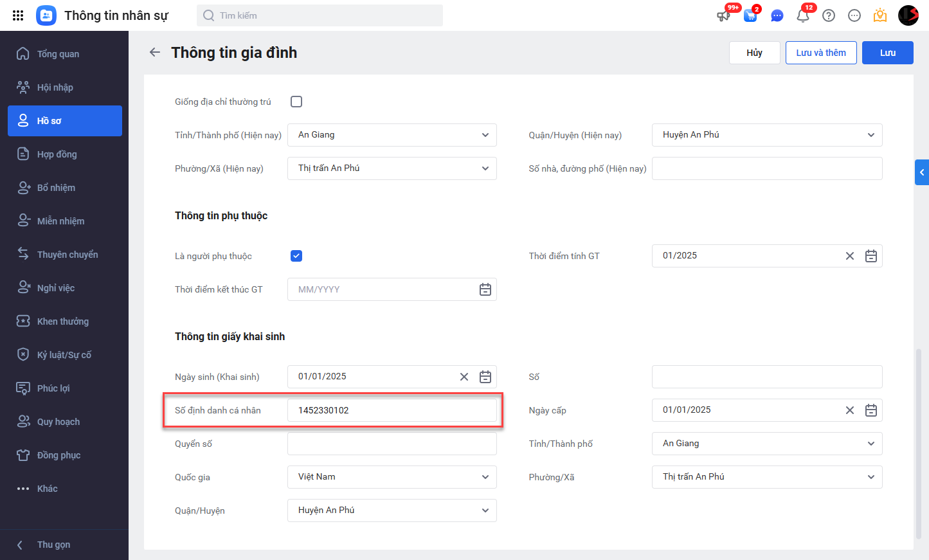Viewport: 929px width, 560px height.
Task: Open Khen thưởng sidebar menu item
Action: 62,321
